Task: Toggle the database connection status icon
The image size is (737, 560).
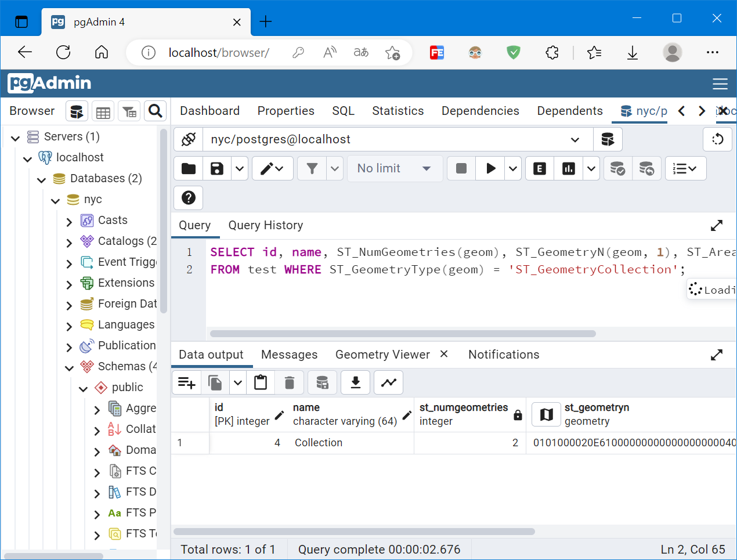Action: (x=189, y=139)
